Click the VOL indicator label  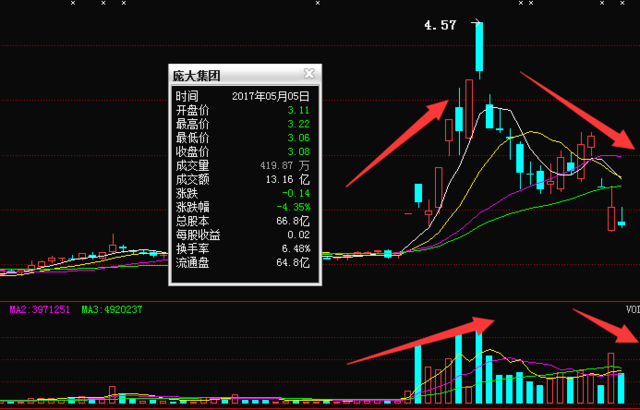[x=633, y=310]
